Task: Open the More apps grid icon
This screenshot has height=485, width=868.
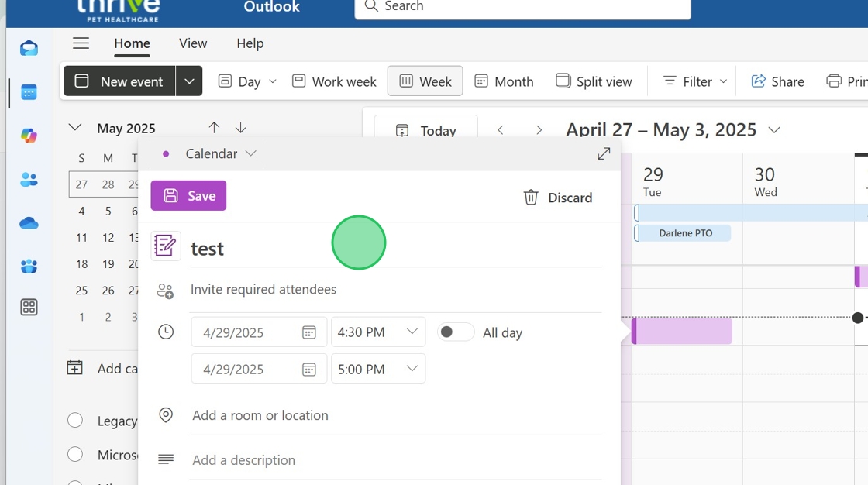Action: [29, 308]
